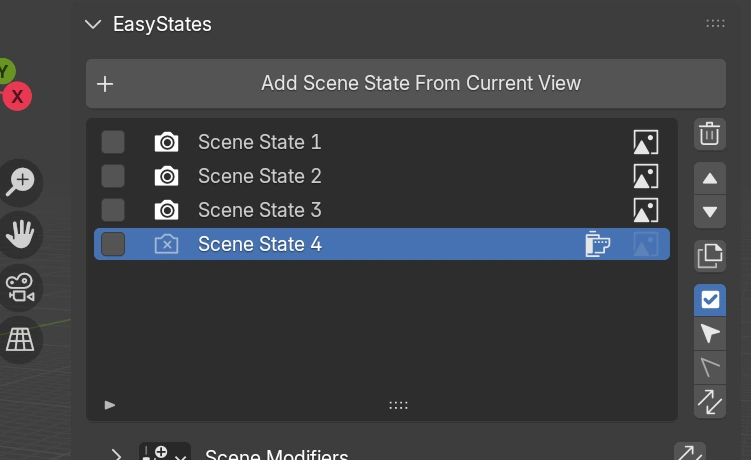
Task: Click the camera icon on Scene State 1
Action: [x=166, y=142]
